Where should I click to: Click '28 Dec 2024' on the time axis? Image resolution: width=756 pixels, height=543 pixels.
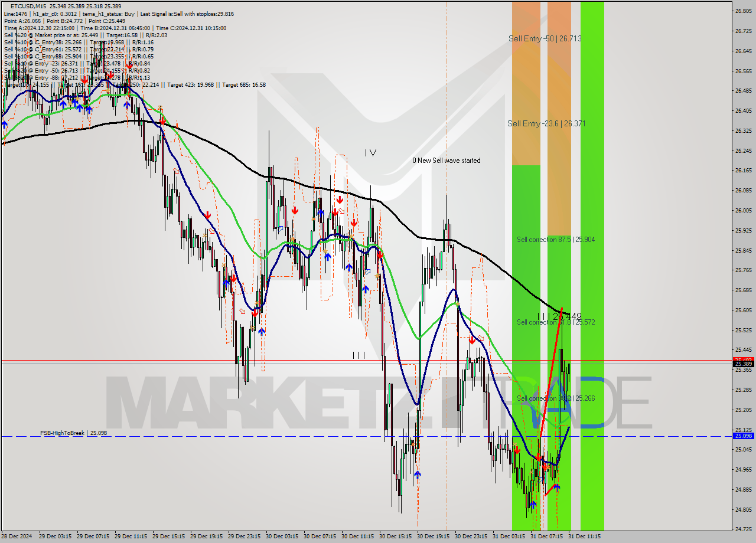[x=17, y=537]
